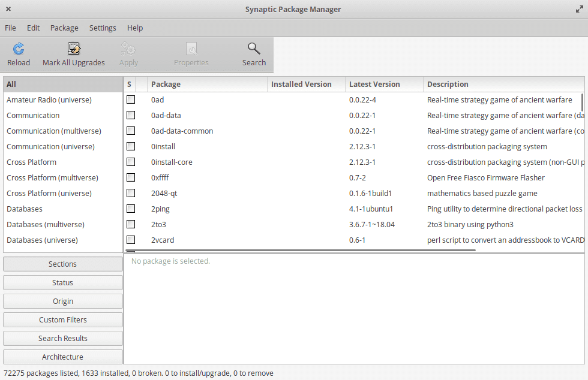Open the File menu
588x380 pixels.
(x=10, y=28)
